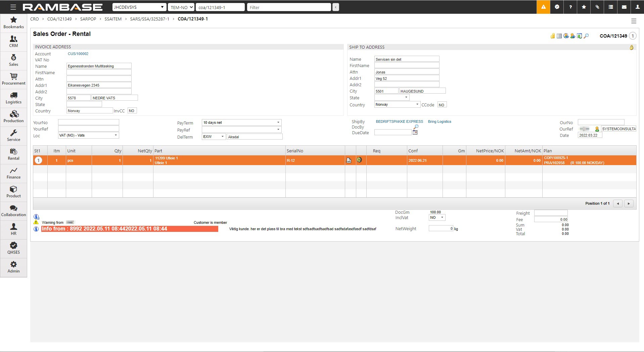Click the SAR document icon in item row
The height and width of the screenshot is (352, 644).
(x=349, y=160)
